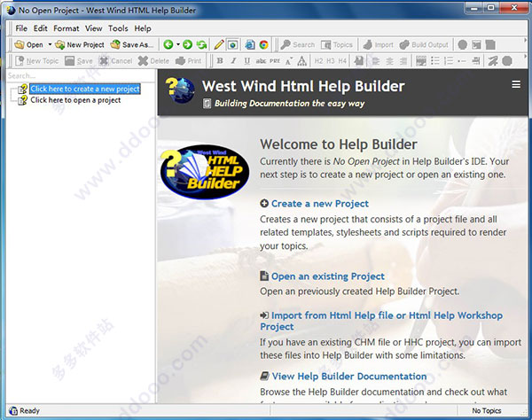532x420 pixels.
Task: Toggle the preview mode globe window icon
Action: coord(232,44)
